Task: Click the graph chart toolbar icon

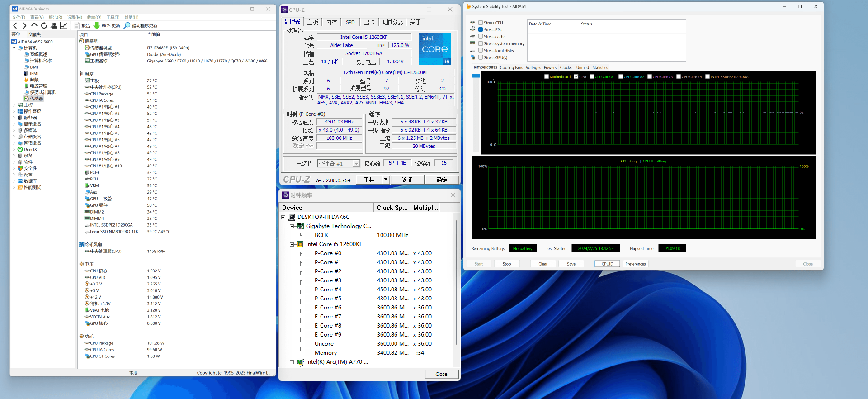Action: point(64,26)
